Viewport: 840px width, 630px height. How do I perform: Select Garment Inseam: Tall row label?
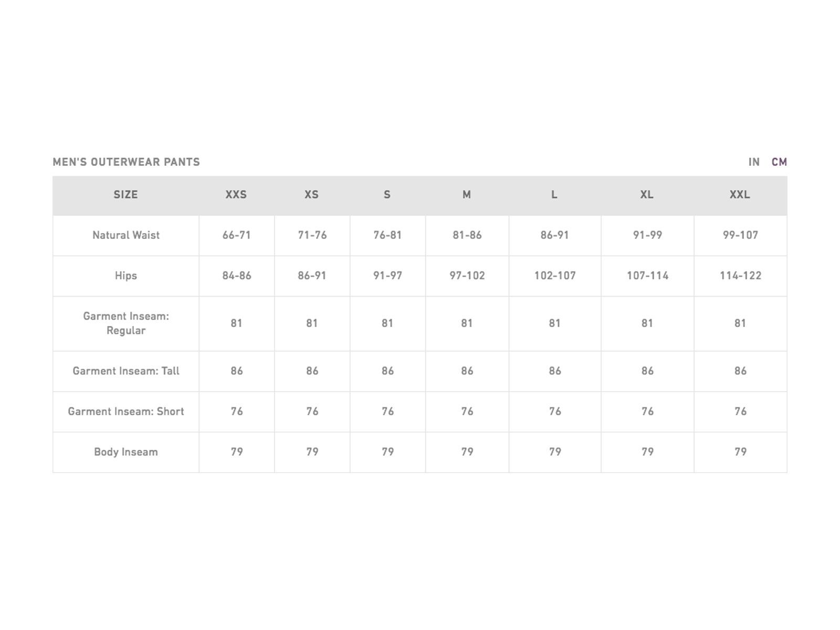126,371
